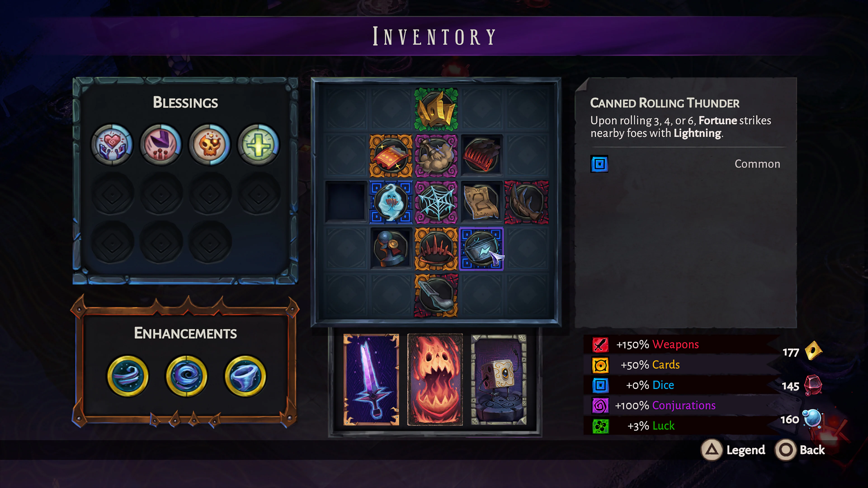Click the heart-in-hands blessing icon
868x488 pixels.
pos(112,145)
